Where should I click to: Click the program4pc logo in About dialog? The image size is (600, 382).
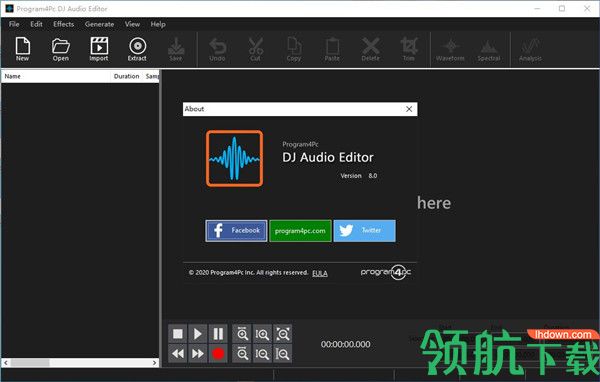(386, 272)
